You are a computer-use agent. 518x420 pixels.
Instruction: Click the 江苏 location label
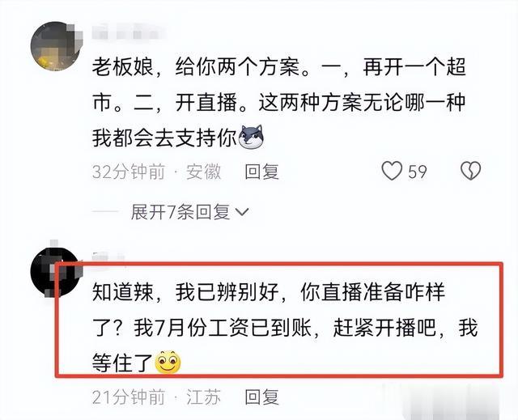[x=203, y=397]
